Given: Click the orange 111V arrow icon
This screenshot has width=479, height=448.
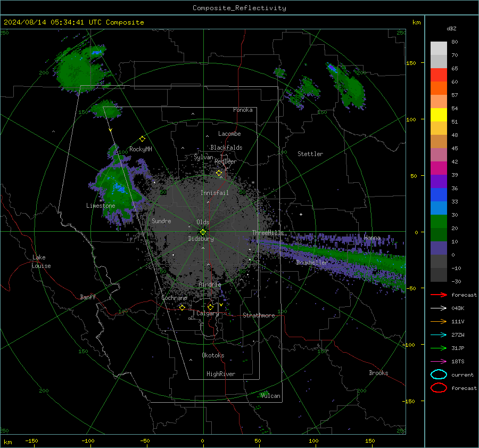Looking at the screenshot, I should click(439, 321).
